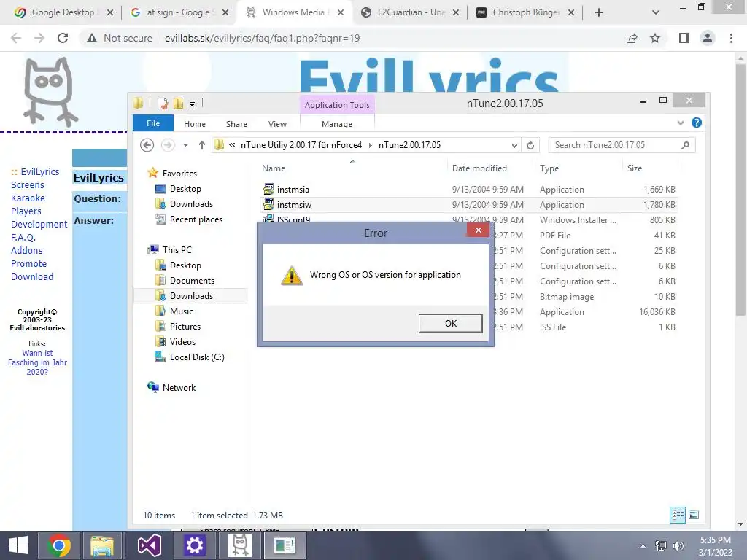Click nTune Utiliy 2.00.17 breadcrumb segment
Screen dimensions: 747x560
[x=301, y=145]
